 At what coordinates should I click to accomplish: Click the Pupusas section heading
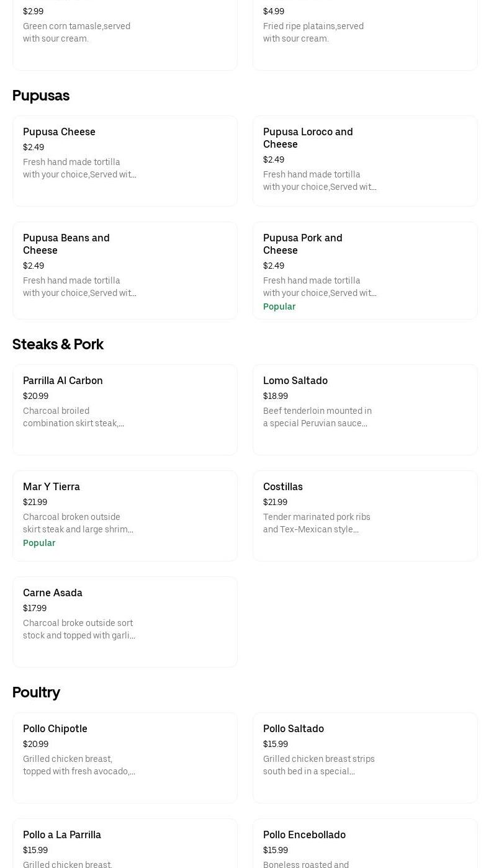[x=41, y=96]
